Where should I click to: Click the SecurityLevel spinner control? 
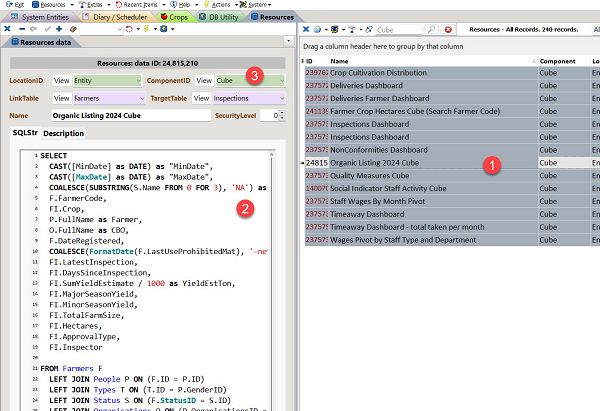pyautogui.click(x=281, y=116)
